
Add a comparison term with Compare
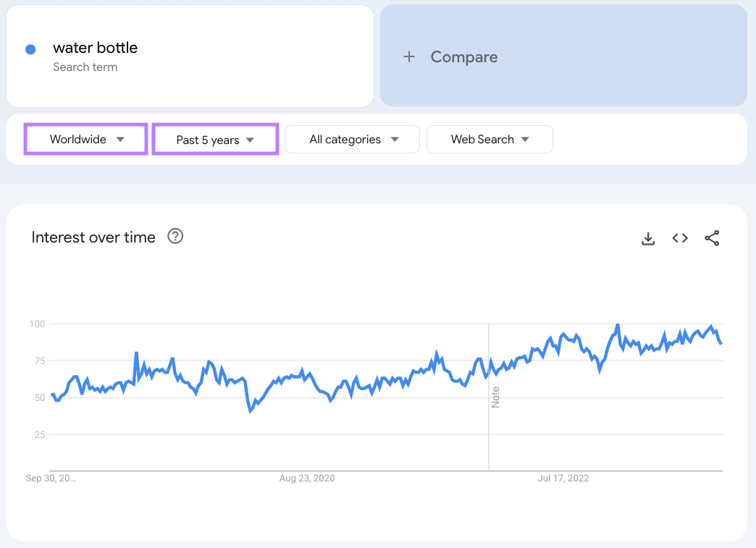(463, 56)
